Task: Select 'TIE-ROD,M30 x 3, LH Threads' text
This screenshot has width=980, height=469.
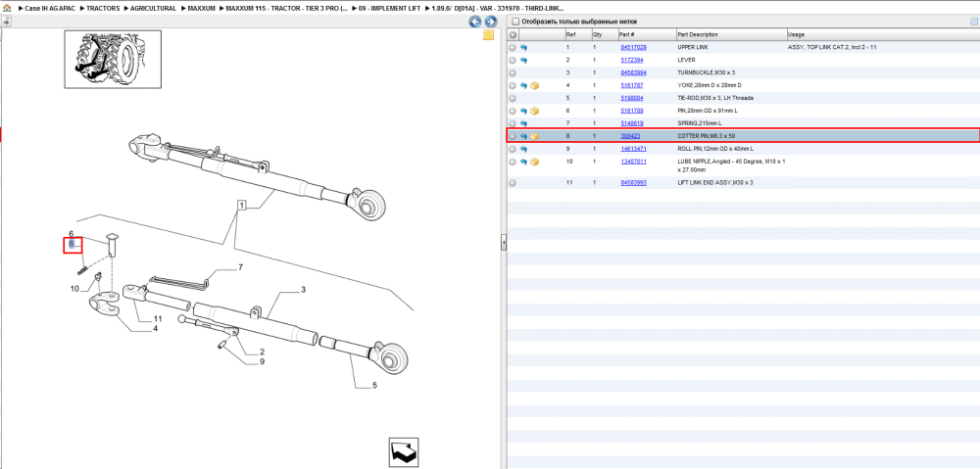Action: pos(715,98)
